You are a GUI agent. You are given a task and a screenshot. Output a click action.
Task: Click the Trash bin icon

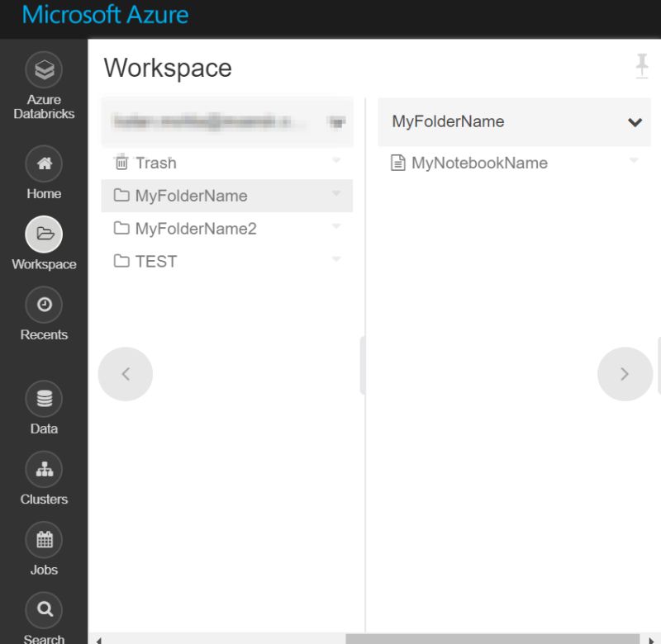pos(121,162)
